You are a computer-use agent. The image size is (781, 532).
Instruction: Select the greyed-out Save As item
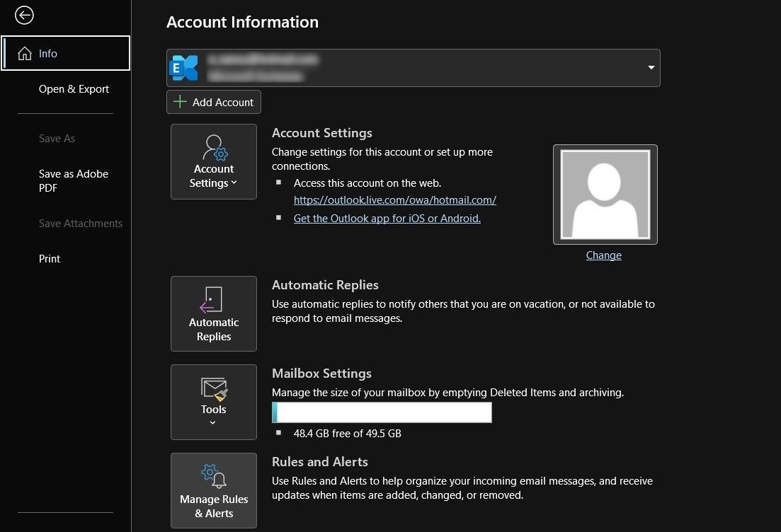pos(57,139)
